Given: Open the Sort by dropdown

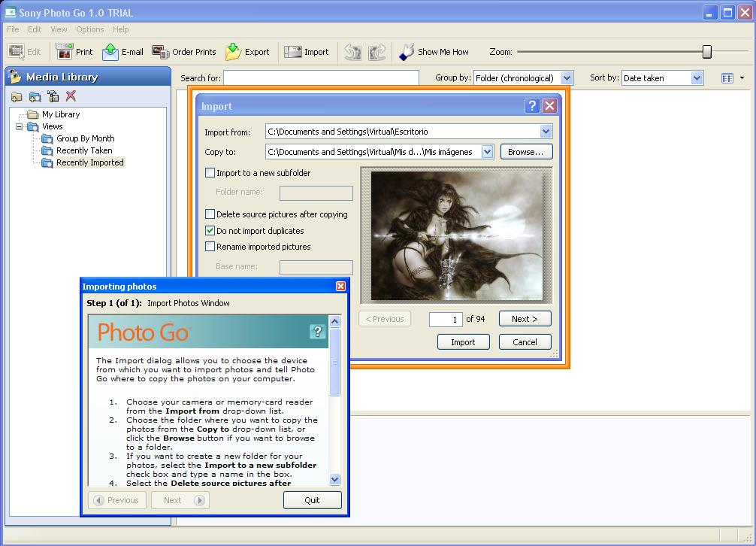Looking at the screenshot, I should [x=697, y=77].
